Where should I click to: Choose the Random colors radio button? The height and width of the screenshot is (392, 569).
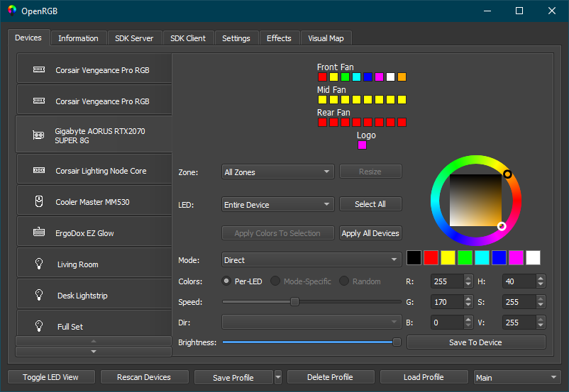coord(345,281)
